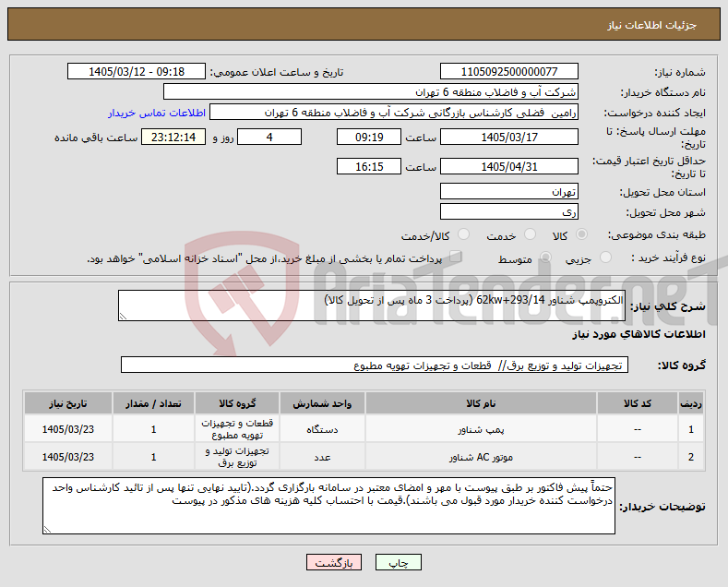Click resize handle of buyer notes textarea
Screen dimensions: 728x587
tap(47, 530)
